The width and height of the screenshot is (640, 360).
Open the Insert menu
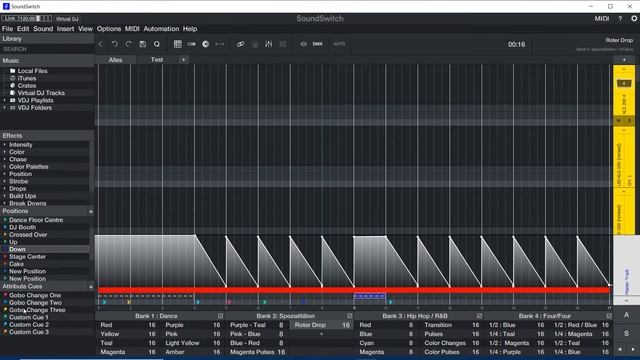point(65,29)
